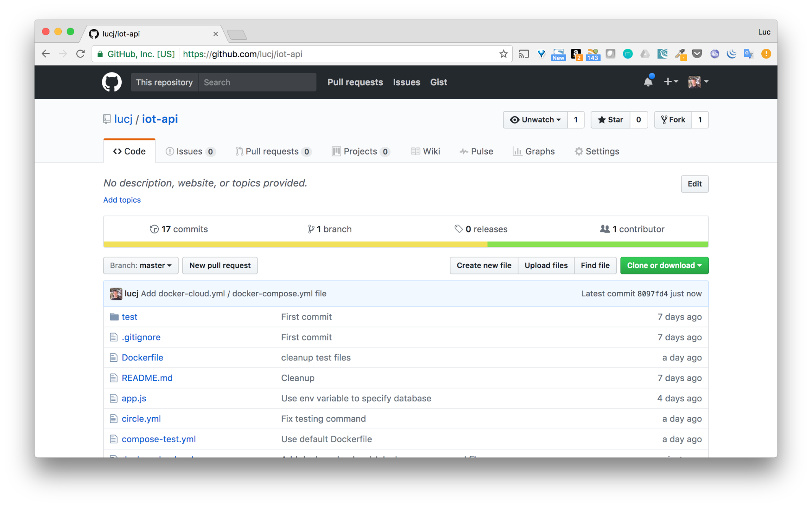Open the Pull requests menu item
Image resolution: width=812 pixels, height=507 pixels.
(355, 82)
